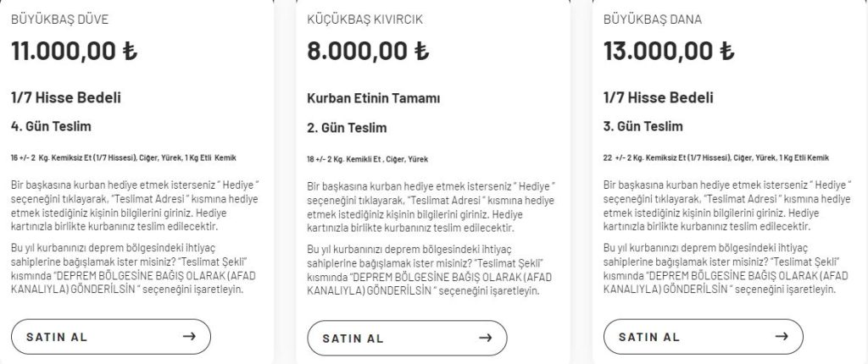Click the 8.000,00 ₺ price

[369, 51]
